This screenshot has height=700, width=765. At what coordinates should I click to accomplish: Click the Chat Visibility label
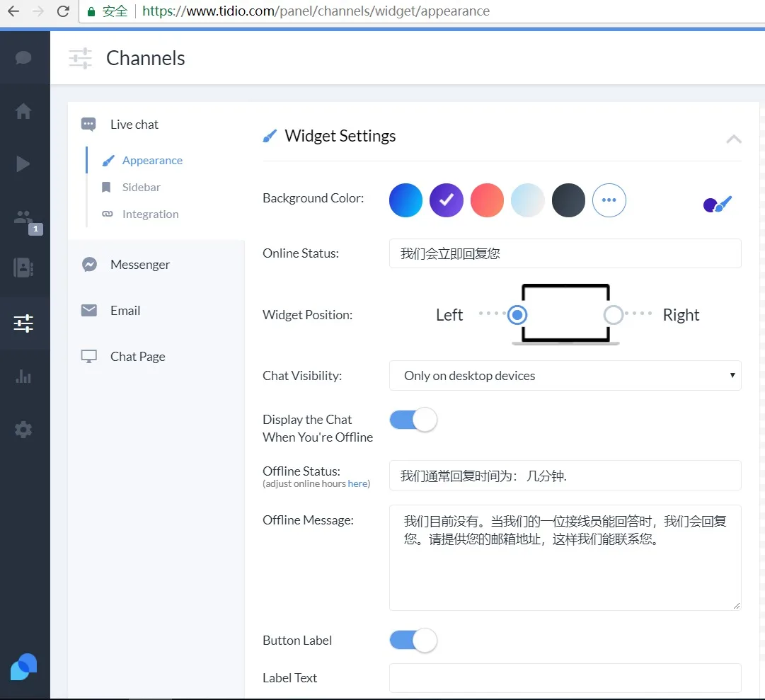tap(302, 376)
